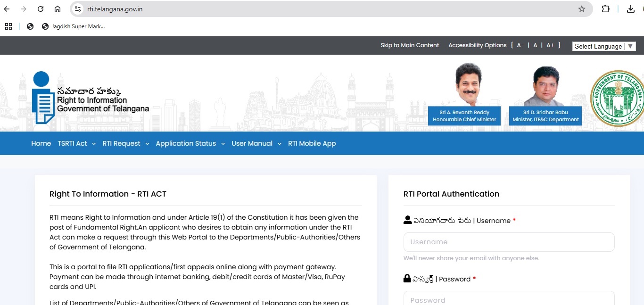Screen dimensions: 644x305
Task: Expand the TSRTI Act menu
Action: click(x=77, y=143)
